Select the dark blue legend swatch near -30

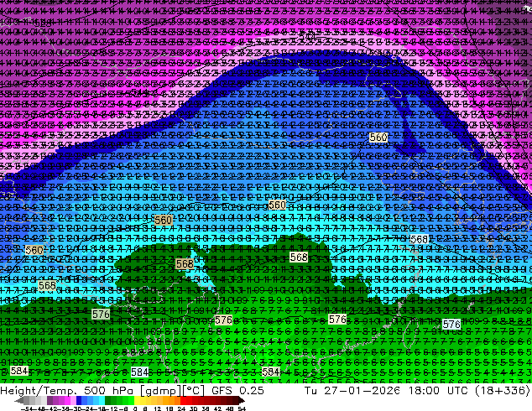point(79,400)
